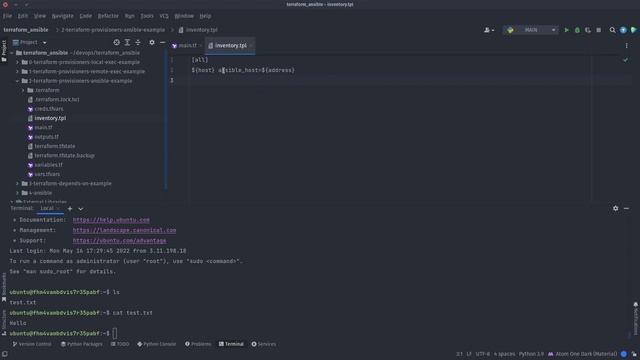
Task: Click the Python 3.9 interpreter status entry
Action: pos(531,354)
